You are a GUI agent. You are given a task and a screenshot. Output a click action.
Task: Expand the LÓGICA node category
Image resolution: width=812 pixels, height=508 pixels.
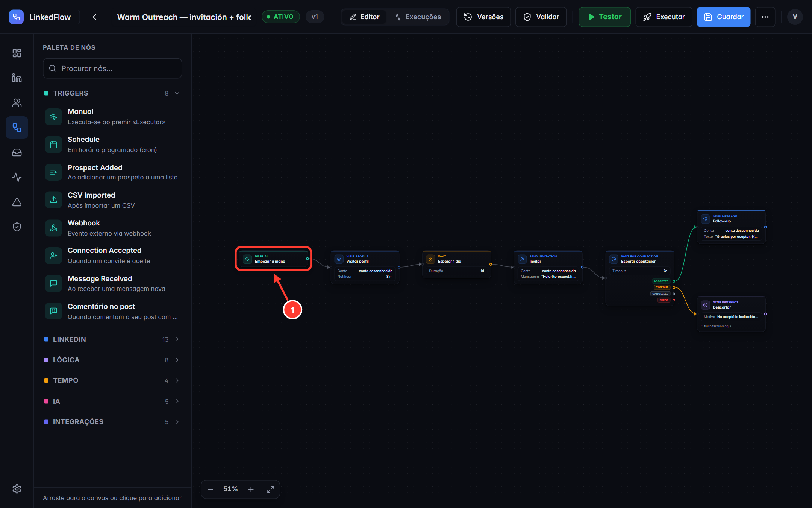[x=112, y=360]
